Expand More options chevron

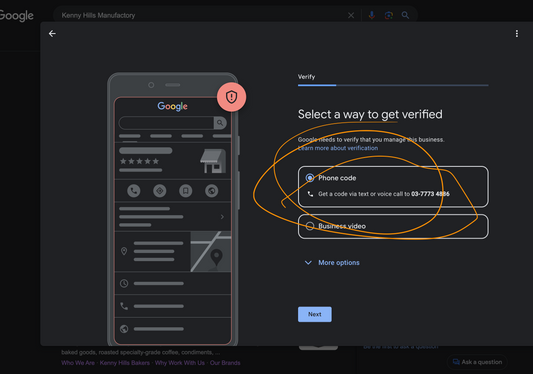click(x=308, y=262)
